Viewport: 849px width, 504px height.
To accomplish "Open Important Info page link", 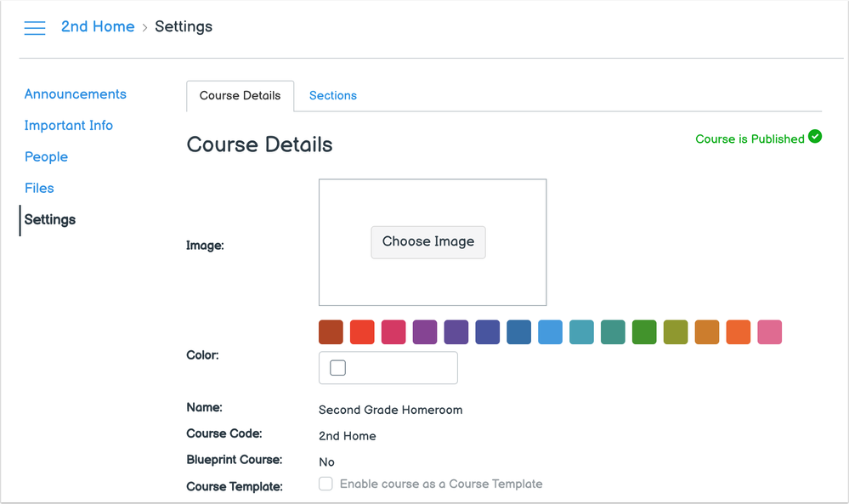I will pos(69,126).
